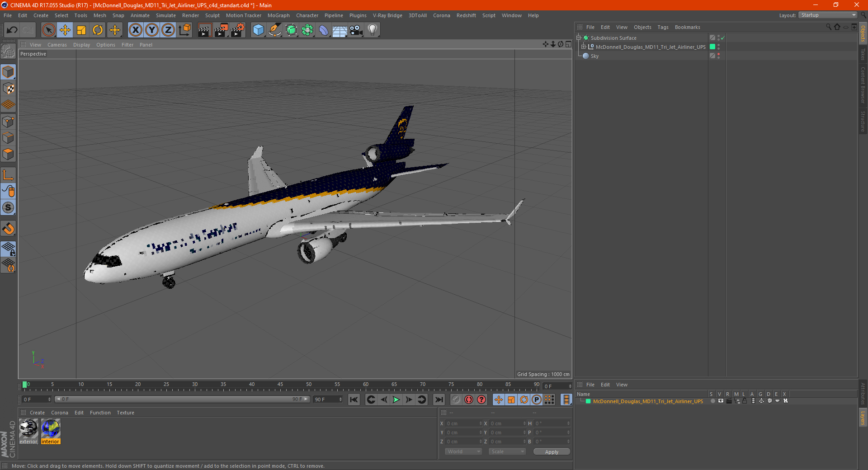Add a Floor environment object
Viewport: 868px width, 470px height.
340,30
